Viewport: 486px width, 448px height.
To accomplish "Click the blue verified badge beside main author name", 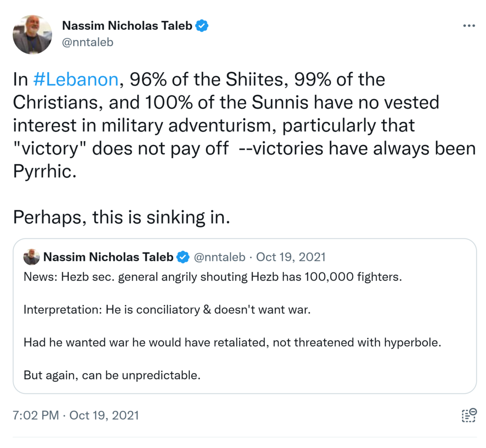I will pos(202,26).
